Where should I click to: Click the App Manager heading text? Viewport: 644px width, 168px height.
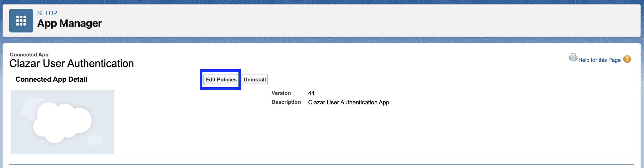click(x=70, y=23)
